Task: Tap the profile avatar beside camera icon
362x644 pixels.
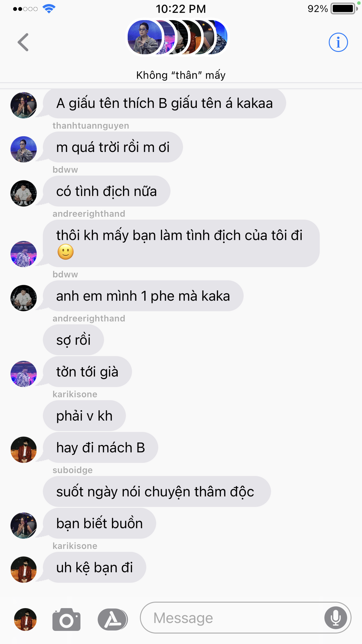Action: 25,619
